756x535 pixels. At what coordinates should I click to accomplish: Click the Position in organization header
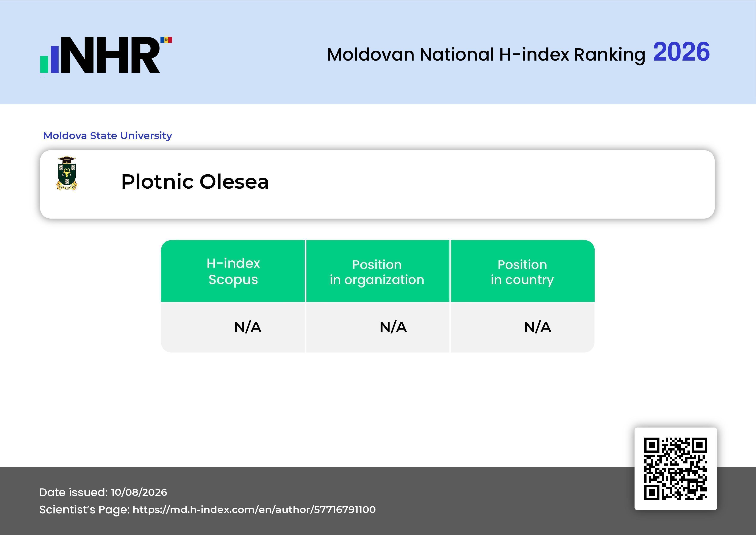[x=377, y=271]
